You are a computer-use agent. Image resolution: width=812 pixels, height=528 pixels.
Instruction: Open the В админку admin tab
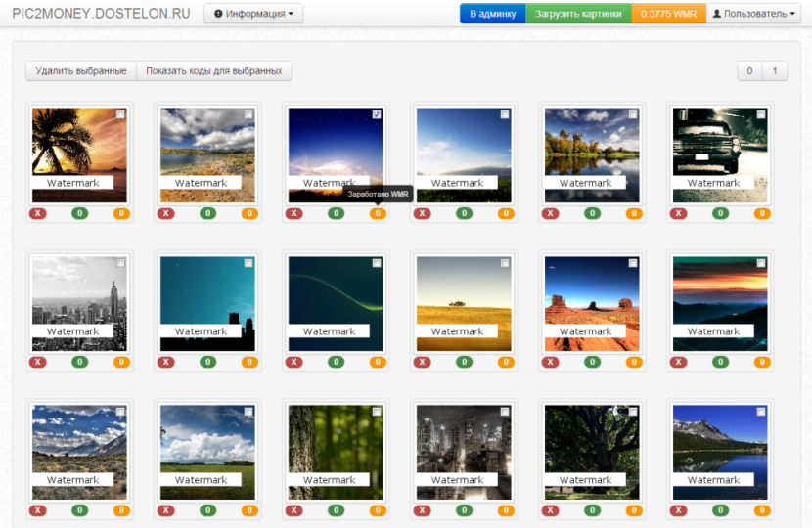tap(492, 14)
